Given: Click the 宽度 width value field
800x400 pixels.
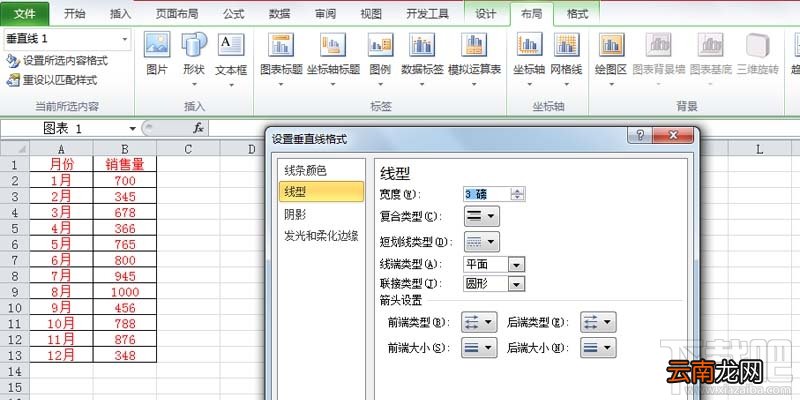Looking at the screenshot, I should pyautogui.click(x=487, y=194).
